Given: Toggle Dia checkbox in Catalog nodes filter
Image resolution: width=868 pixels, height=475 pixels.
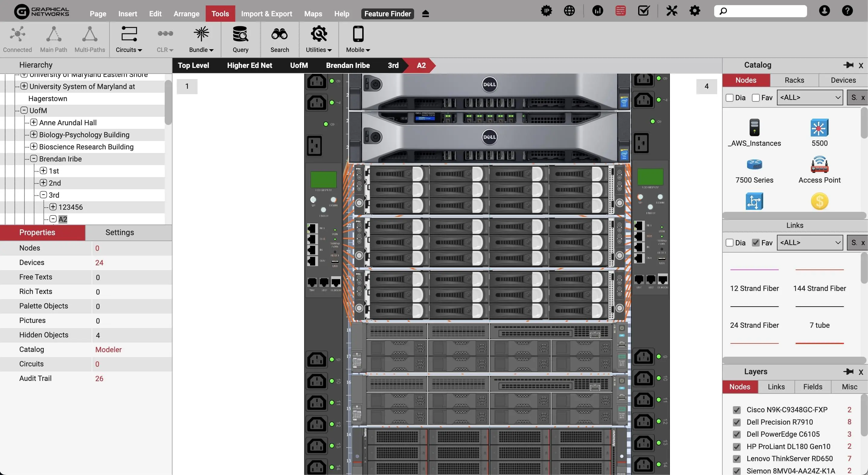Looking at the screenshot, I should [x=730, y=98].
